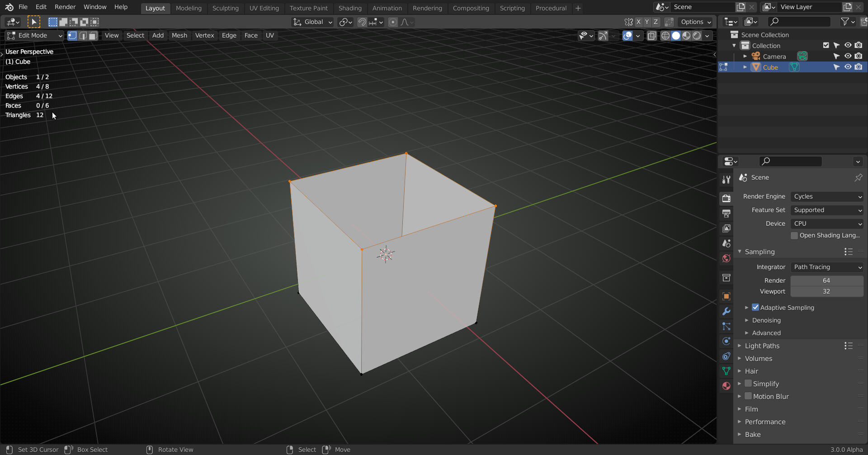Screen dimensions: 868x455
Task: Toggle X-ray view
Action: click(x=651, y=36)
